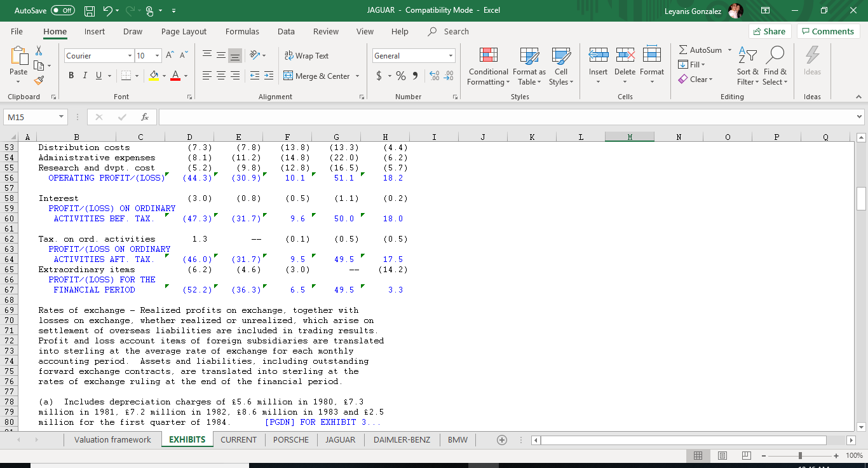Image resolution: width=868 pixels, height=468 pixels.
Task: Open the File tab
Action: coord(17,31)
